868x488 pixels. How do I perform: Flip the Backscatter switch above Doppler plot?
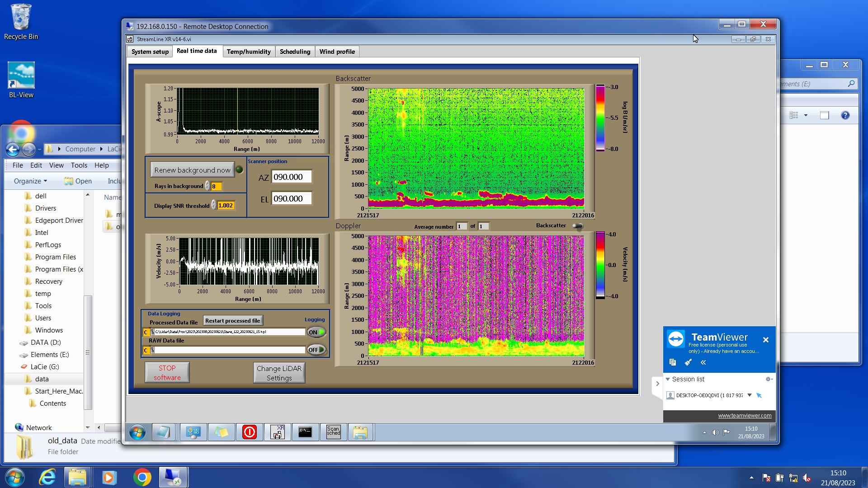pos(578,226)
